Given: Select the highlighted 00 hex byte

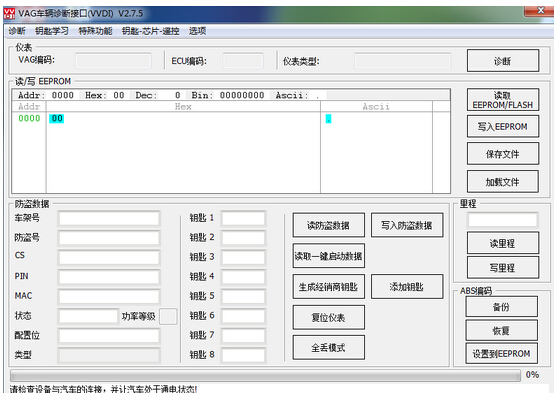Looking at the screenshot, I should 57,118.
